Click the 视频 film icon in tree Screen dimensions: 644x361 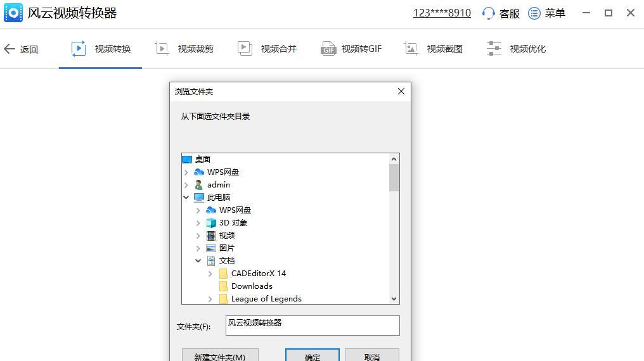point(211,236)
